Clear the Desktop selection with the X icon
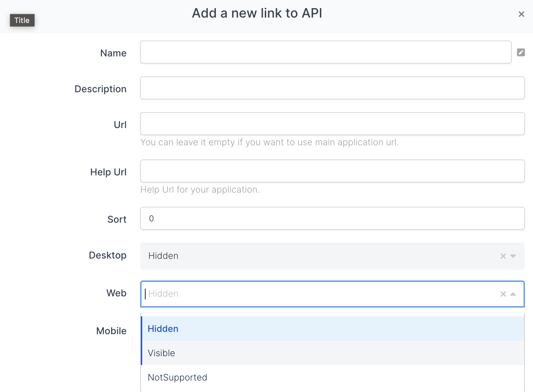Viewport: 533px width, 392px height. [x=503, y=256]
